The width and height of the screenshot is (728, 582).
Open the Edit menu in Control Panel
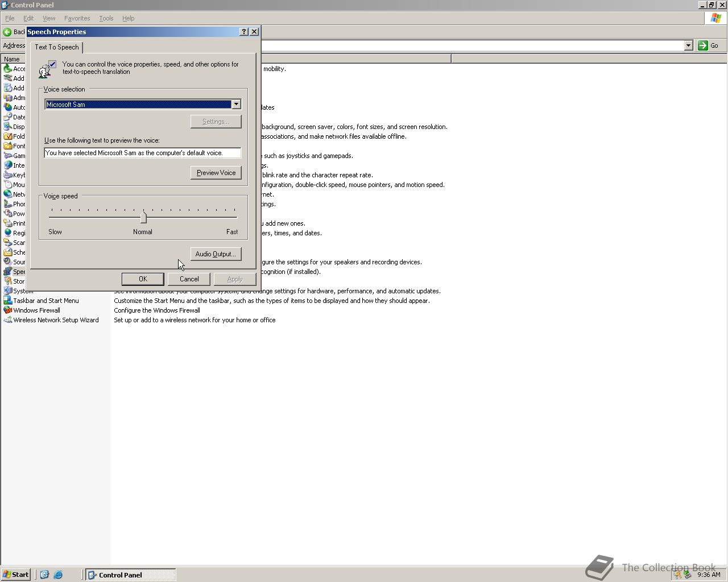(28, 18)
